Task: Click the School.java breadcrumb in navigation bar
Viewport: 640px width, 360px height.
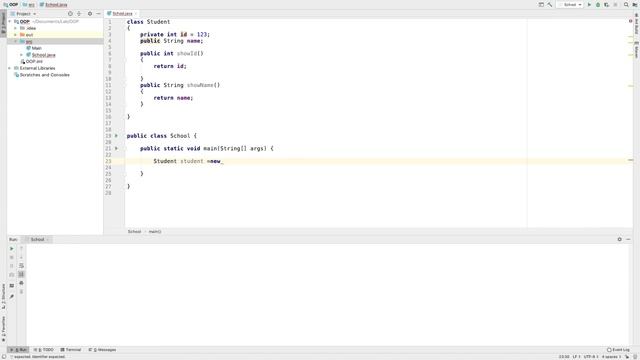Action: (53, 4)
